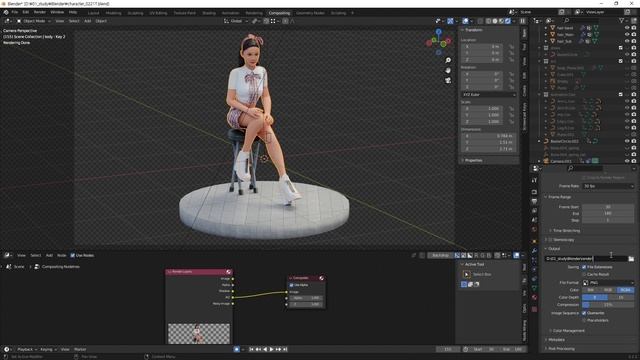The height and width of the screenshot is (360, 640).
Task: Hide the hair_band object using eye icon
Action: pos(627,28)
